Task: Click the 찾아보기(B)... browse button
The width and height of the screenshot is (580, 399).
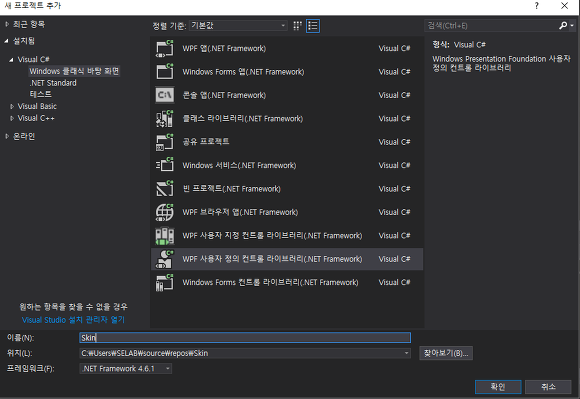Action: 446,353
